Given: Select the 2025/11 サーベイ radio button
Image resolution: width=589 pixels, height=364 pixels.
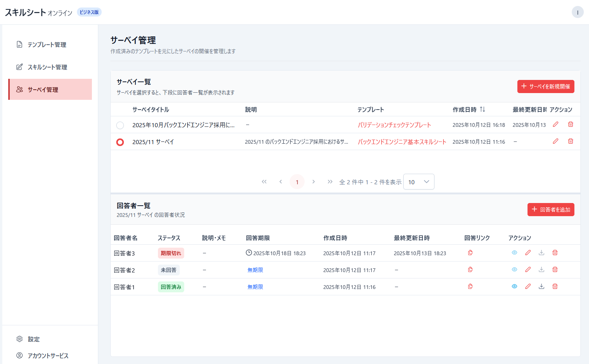Looking at the screenshot, I should click(x=120, y=142).
